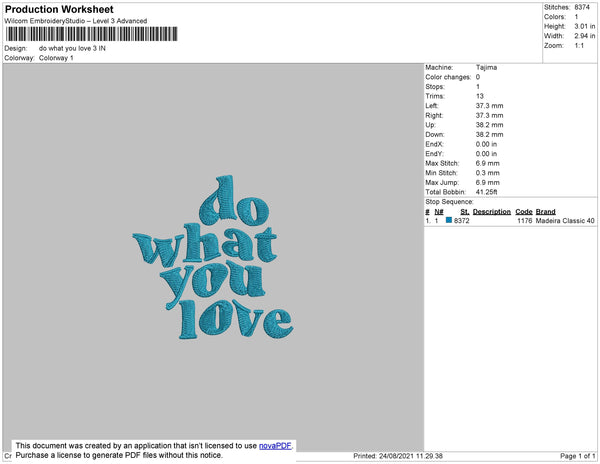Select Stitches value 8374

click(x=582, y=7)
